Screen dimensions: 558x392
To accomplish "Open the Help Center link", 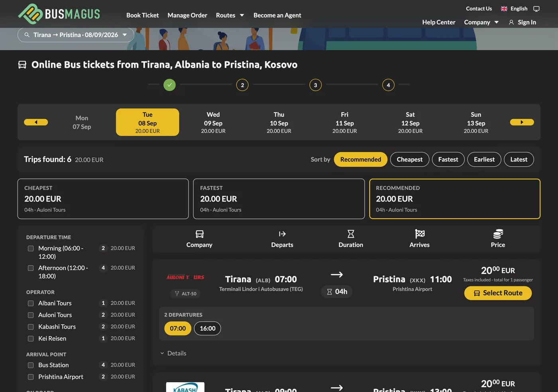I will pos(439,22).
